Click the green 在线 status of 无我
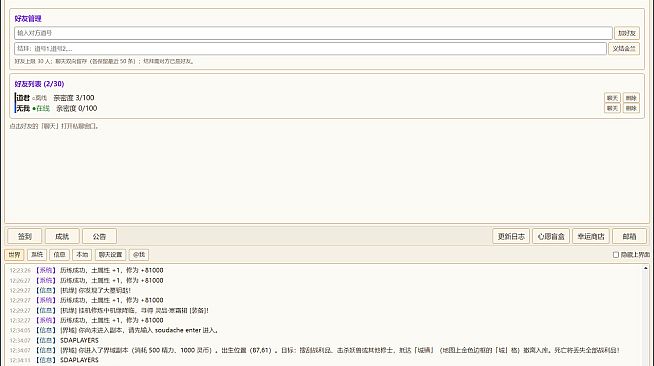 click(41, 108)
